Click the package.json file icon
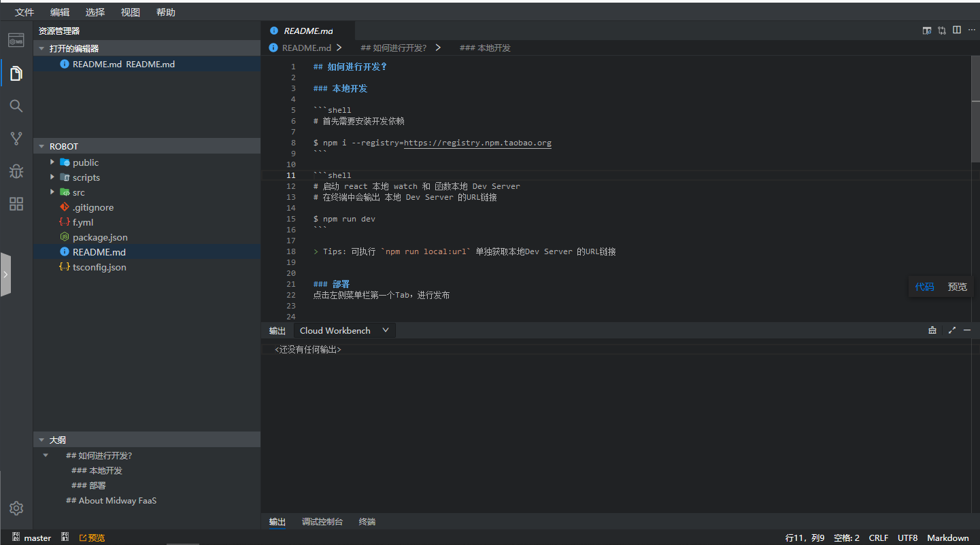Image resolution: width=980 pixels, height=545 pixels. 65,237
